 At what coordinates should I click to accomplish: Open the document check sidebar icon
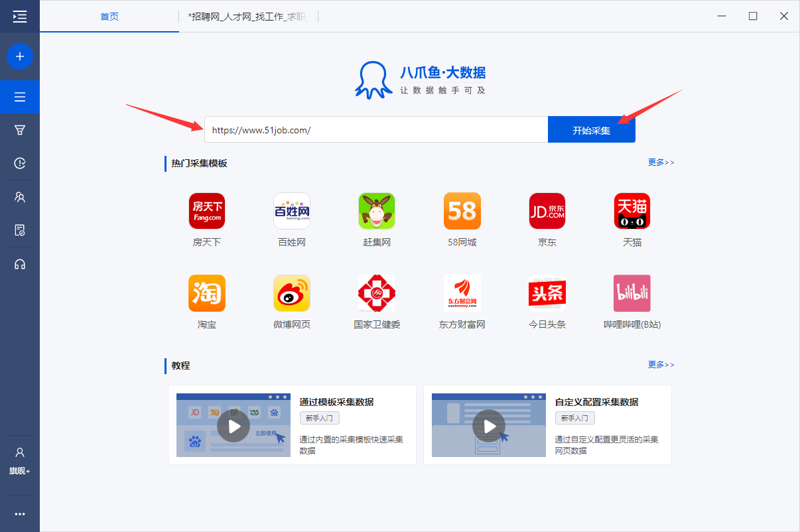pos(20,230)
